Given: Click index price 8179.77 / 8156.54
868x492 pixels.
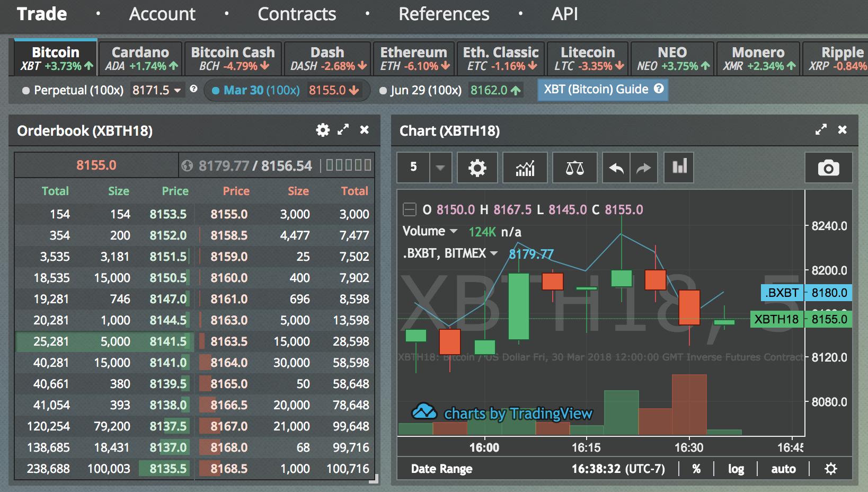Looking at the screenshot, I should coord(255,166).
